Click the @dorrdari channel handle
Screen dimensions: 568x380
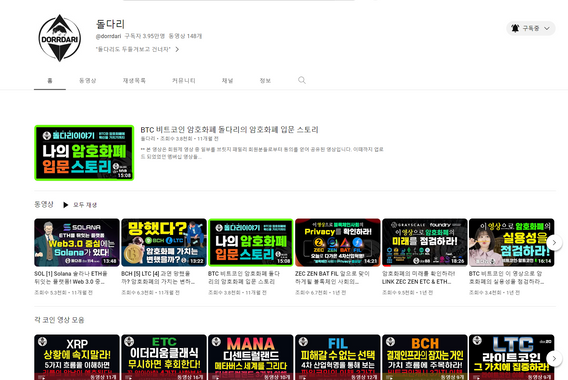coord(108,36)
